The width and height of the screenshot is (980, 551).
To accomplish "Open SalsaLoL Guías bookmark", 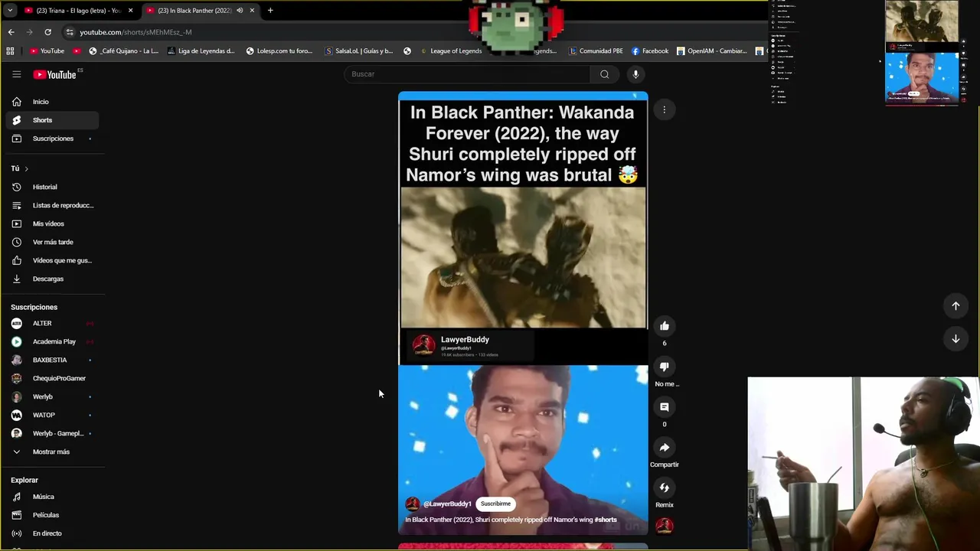I will tap(359, 51).
